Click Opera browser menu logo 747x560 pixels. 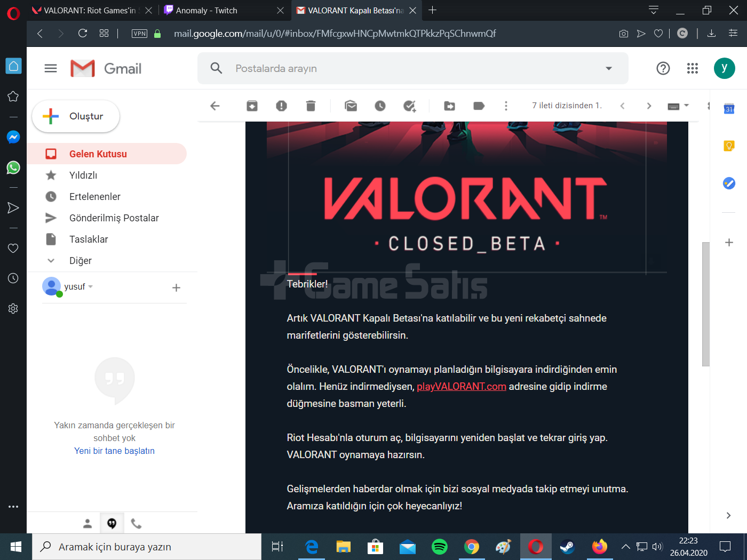point(13,13)
